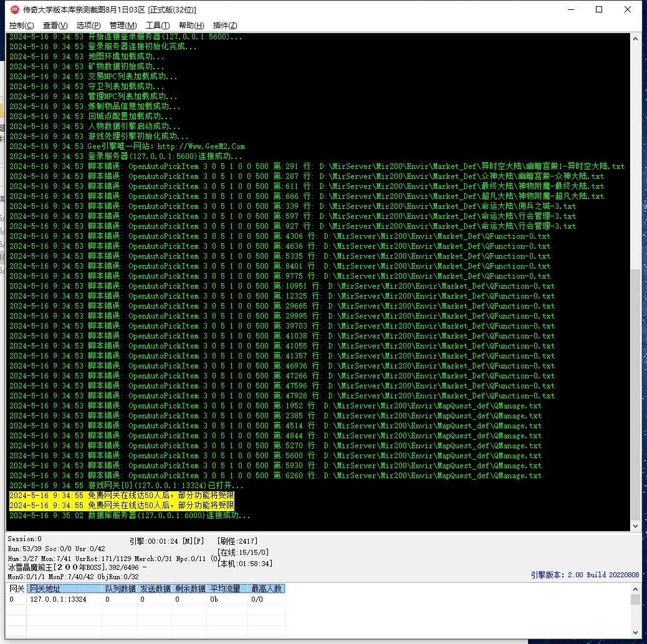Viewport: 647px width, 644px height.
Task: Click the script error line 第:47926 行 QFunction-0.txt
Action: [x=282, y=396]
